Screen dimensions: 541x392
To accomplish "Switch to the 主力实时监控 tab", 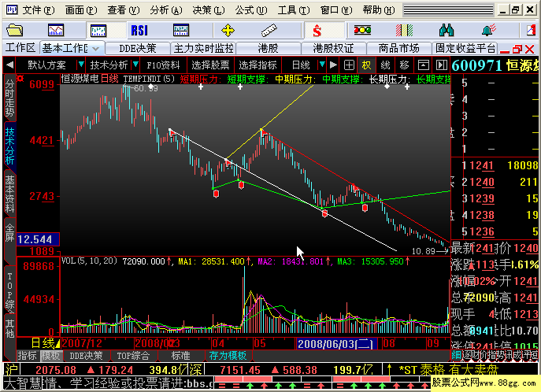I will coord(204,49).
